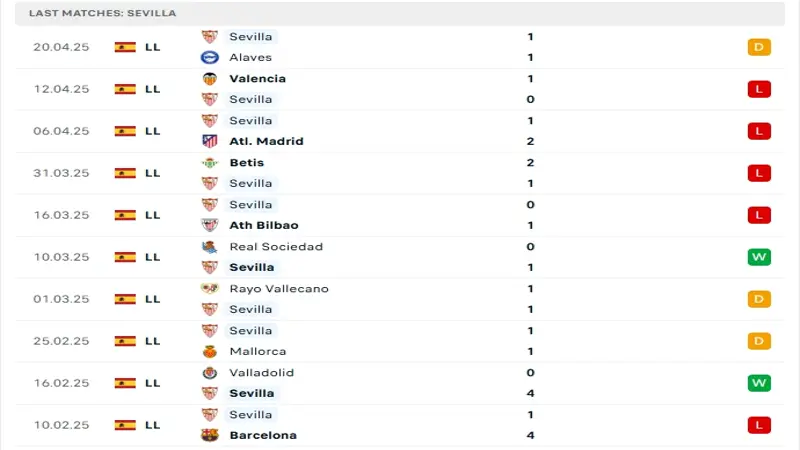The height and width of the screenshot is (450, 800).
Task: Click the Valencia club crest icon
Action: (210, 78)
